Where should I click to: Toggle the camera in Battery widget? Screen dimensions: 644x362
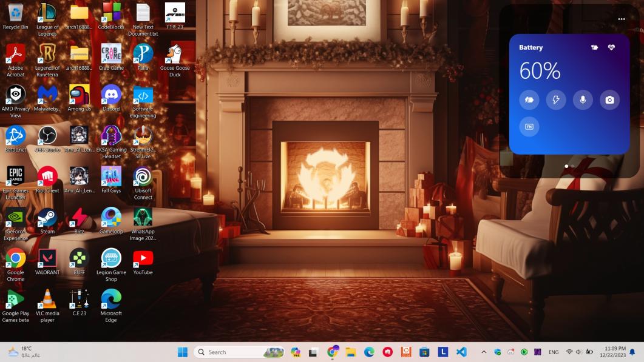tap(609, 100)
